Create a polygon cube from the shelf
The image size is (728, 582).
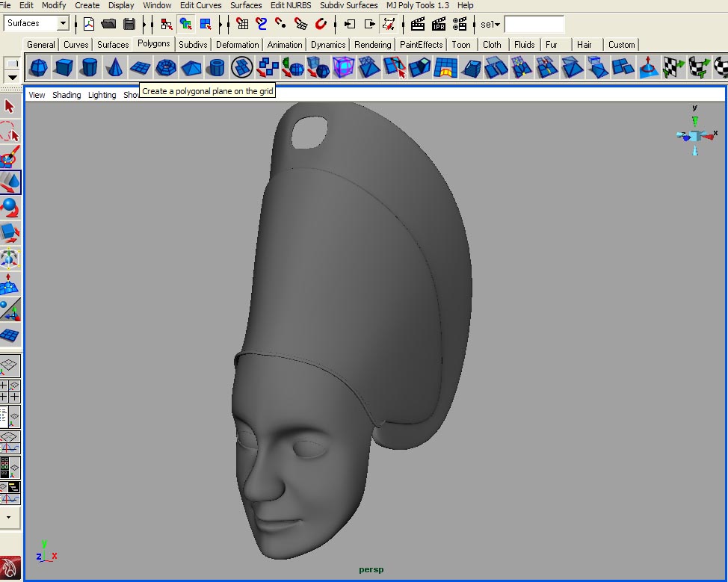(64, 67)
